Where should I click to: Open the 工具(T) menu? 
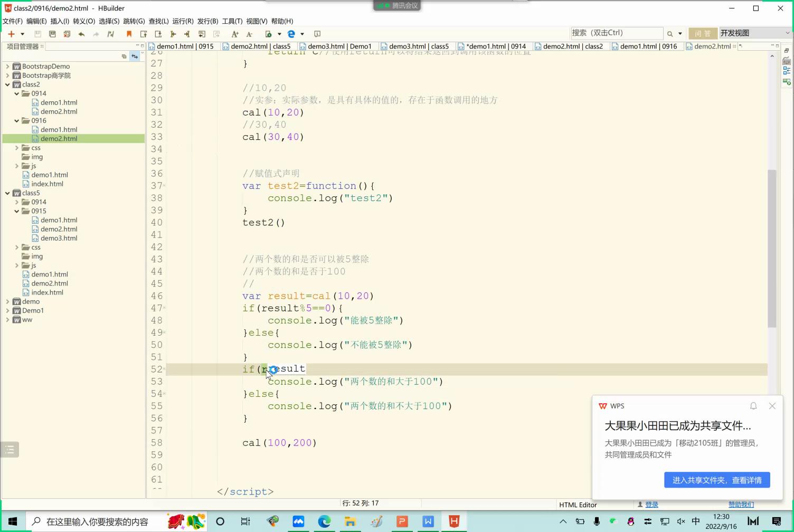pyautogui.click(x=232, y=21)
